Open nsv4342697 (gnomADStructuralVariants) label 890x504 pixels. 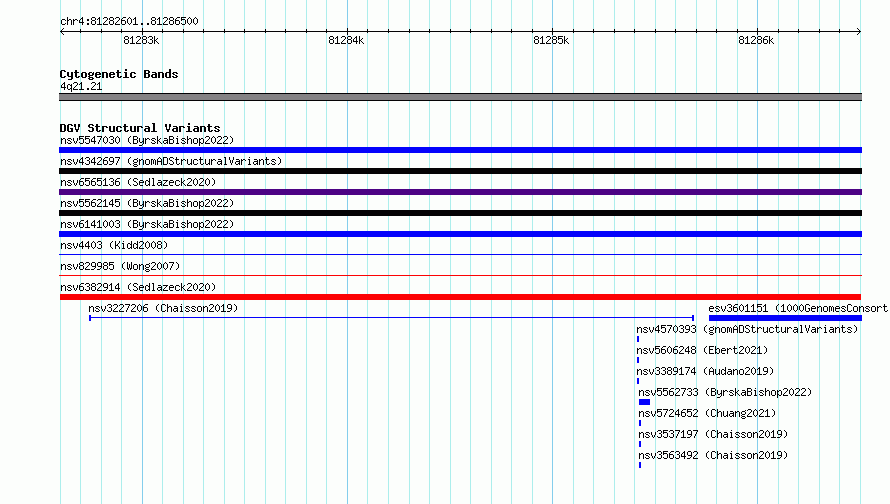point(171,161)
